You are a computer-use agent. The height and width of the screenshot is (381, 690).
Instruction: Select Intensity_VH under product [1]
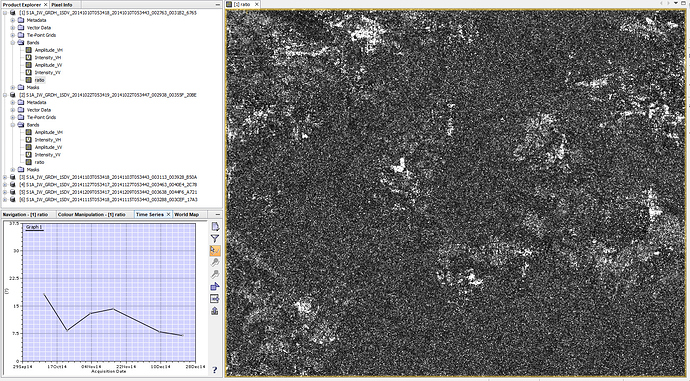pos(48,58)
